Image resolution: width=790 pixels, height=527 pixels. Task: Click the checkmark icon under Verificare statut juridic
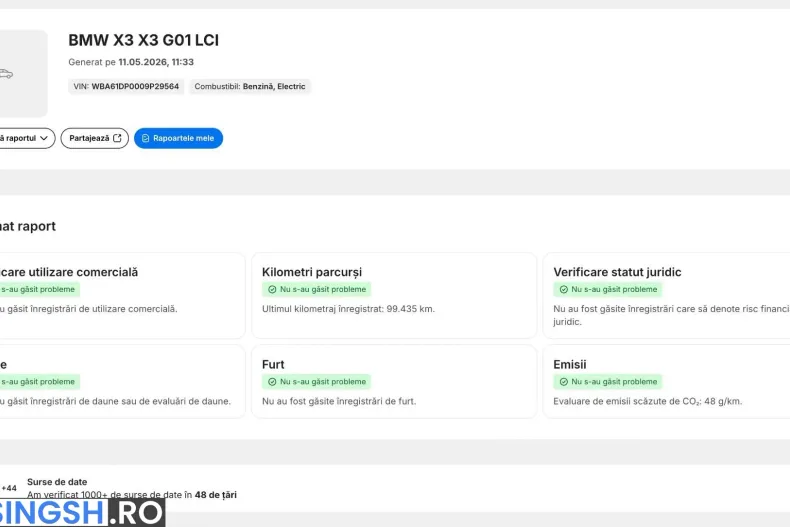564,289
